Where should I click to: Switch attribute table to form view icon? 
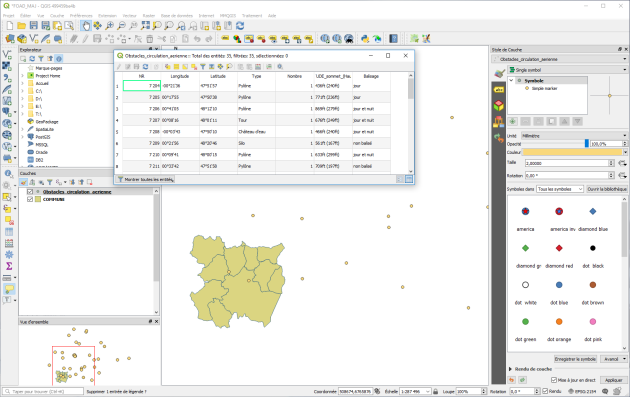coord(400,179)
